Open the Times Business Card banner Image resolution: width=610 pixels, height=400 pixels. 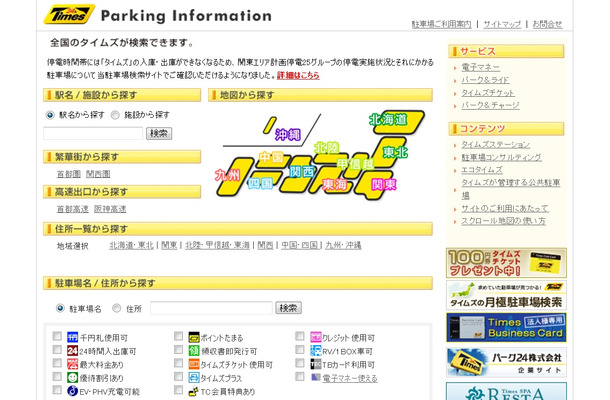click(x=506, y=328)
